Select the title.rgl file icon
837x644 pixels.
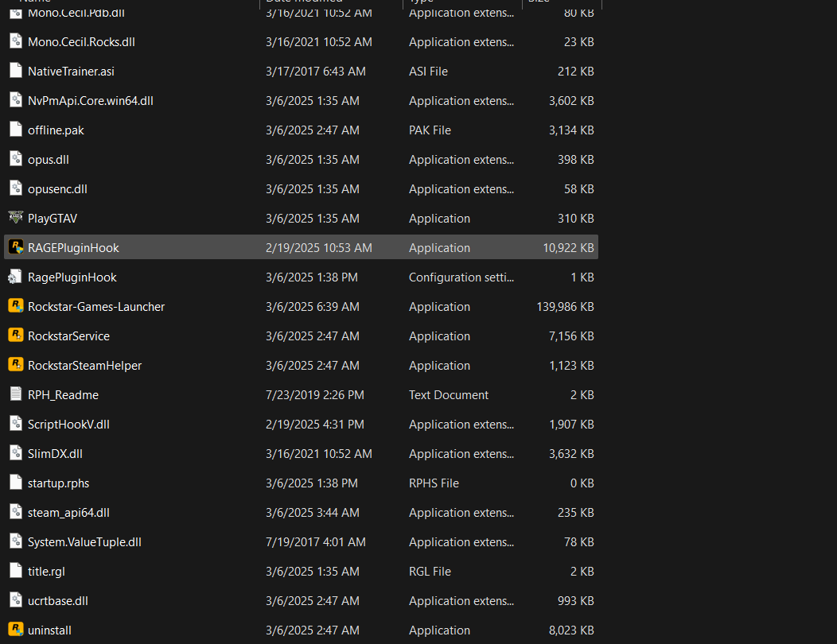tap(16, 571)
